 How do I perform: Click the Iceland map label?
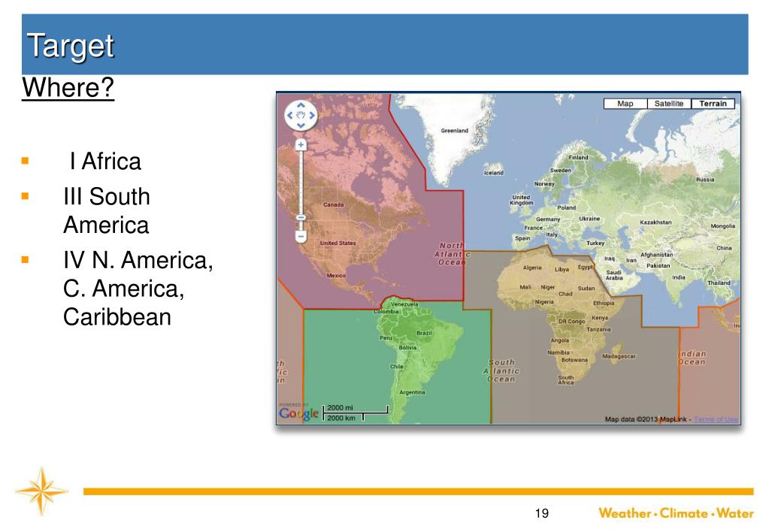click(493, 173)
